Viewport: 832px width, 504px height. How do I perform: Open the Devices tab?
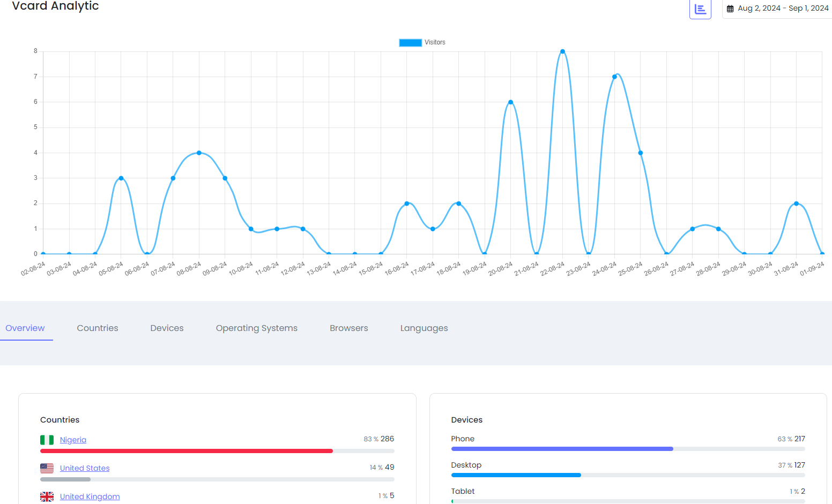pos(167,328)
